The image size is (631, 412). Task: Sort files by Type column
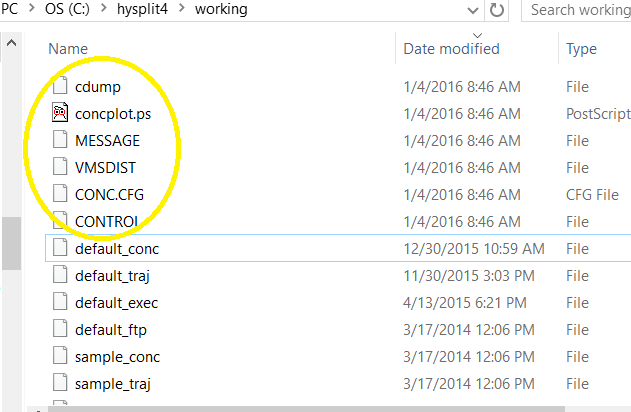[x=581, y=48]
